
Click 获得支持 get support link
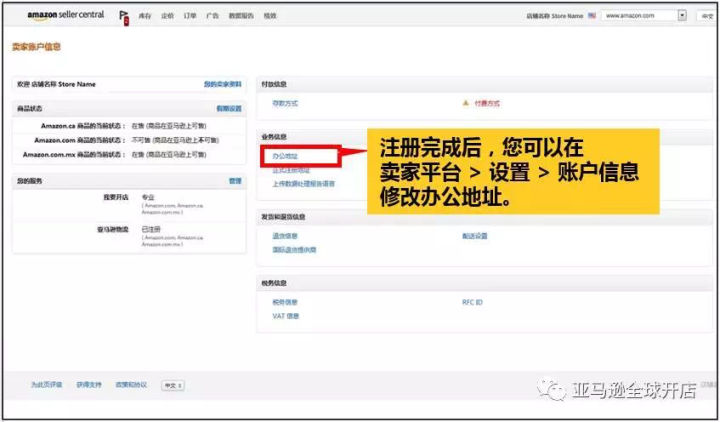click(89, 385)
